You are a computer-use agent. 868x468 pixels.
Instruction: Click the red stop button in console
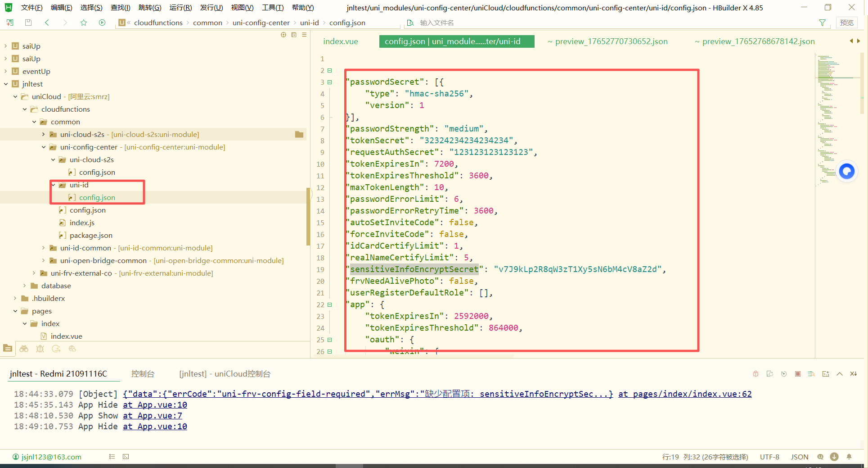798,374
